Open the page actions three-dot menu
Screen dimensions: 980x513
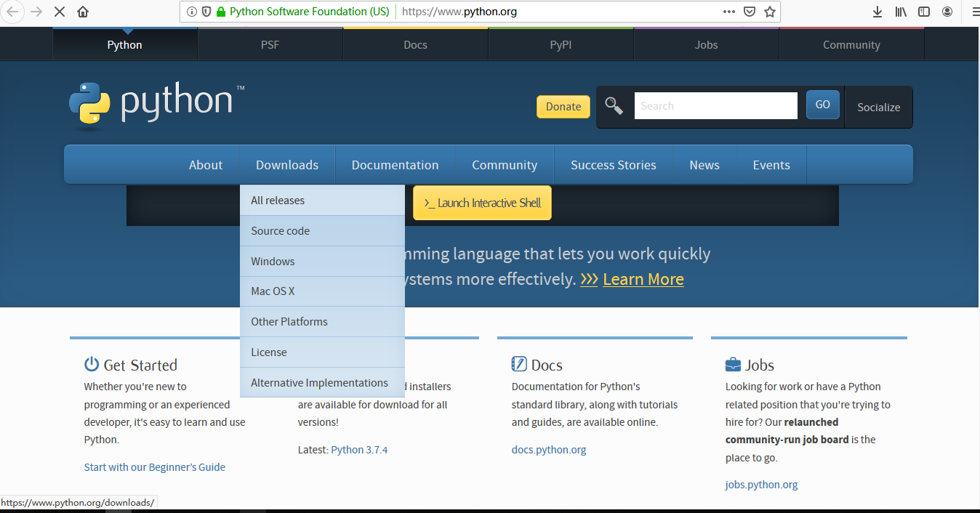729,12
